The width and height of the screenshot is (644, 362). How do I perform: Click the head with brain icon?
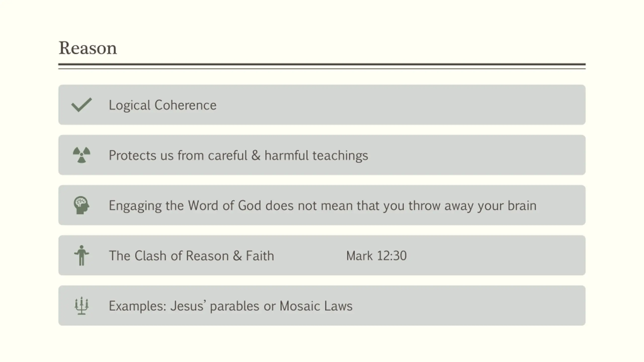pos(82,205)
